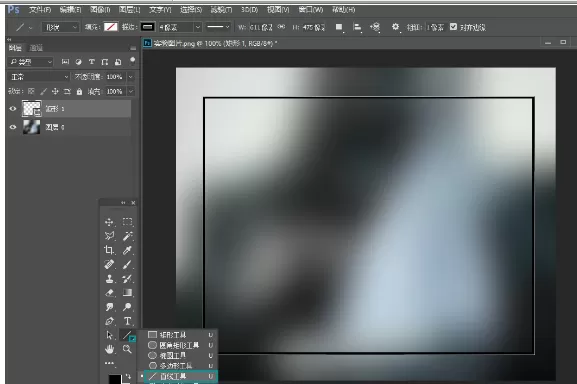
Task: Open path alignment options
Action: click(357, 27)
